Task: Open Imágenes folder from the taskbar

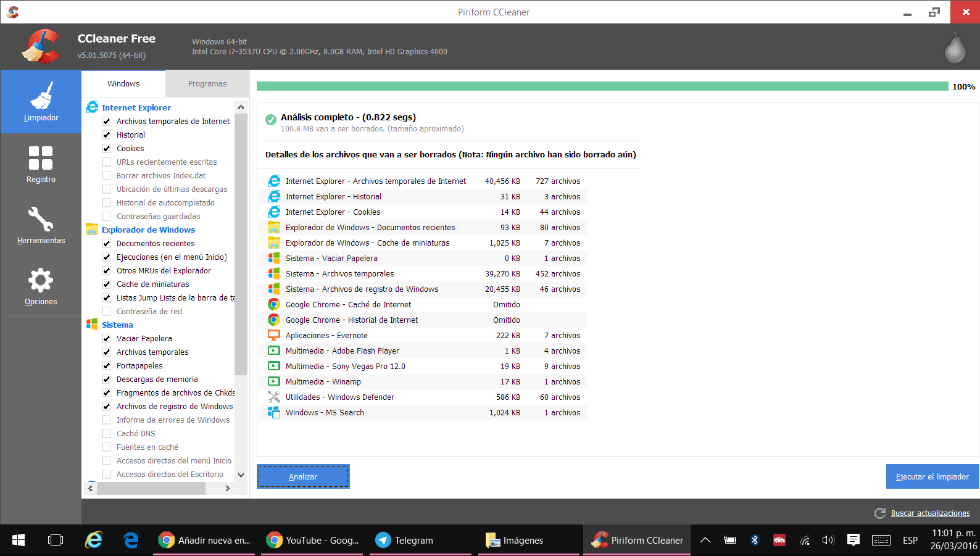Action: click(529, 541)
